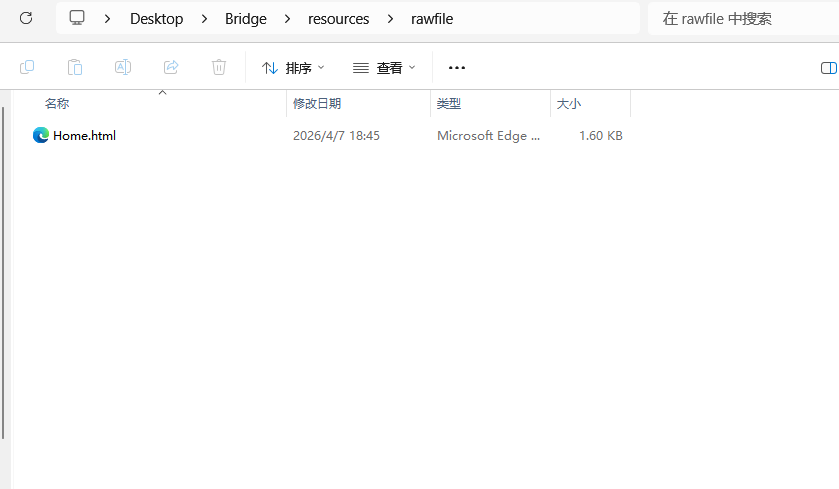This screenshot has height=489, width=839.
Task: Open the See more (three dots) menu
Action: (x=456, y=68)
